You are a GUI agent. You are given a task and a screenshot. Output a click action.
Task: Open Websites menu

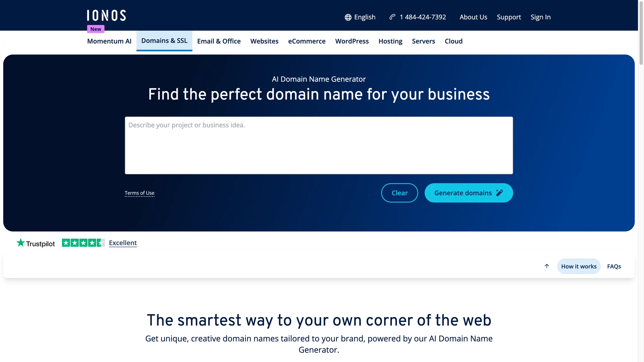pos(264,41)
